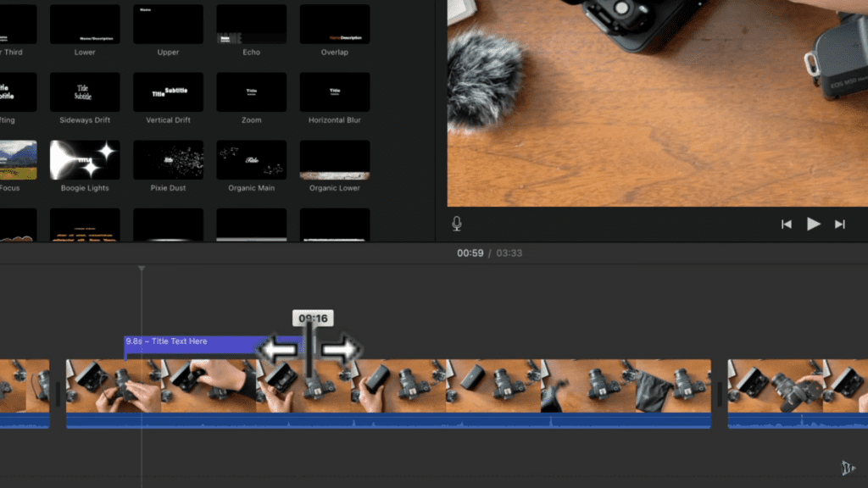Click the middle clip's blue audio waveform

tap(388, 420)
